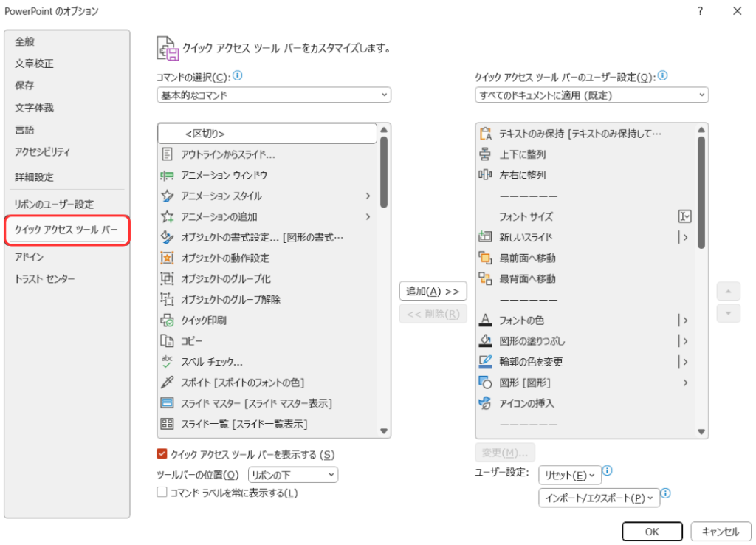The width and height of the screenshot is (756, 545).
Task: Open the アドイン category
Action: click(67, 256)
